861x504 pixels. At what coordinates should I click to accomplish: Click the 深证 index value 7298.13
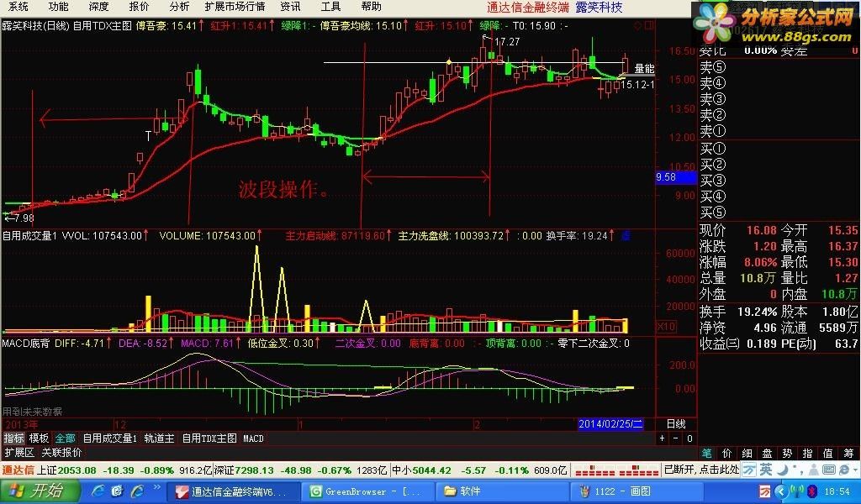[254, 470]
